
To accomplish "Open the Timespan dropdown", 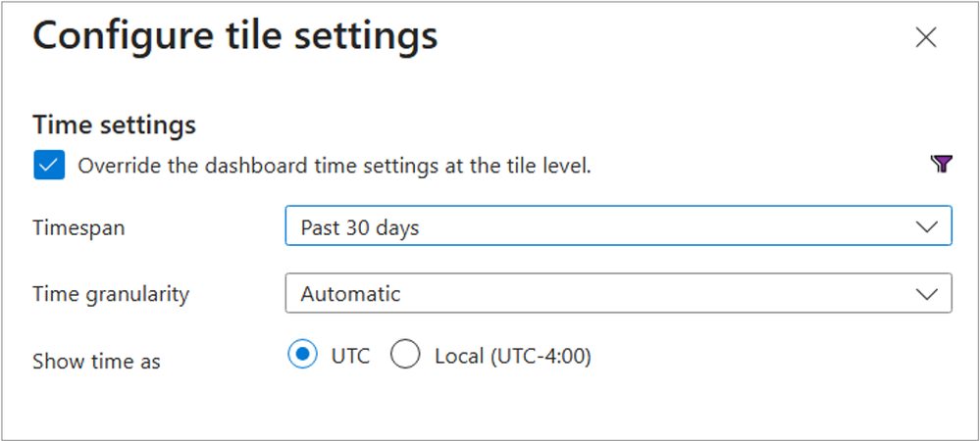I will [618, 227].
